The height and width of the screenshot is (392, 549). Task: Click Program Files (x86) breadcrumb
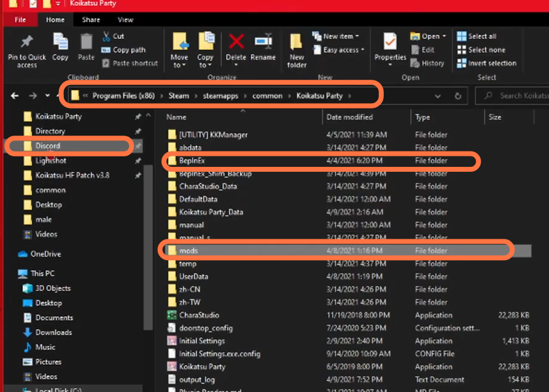click(x=123, y=96)
